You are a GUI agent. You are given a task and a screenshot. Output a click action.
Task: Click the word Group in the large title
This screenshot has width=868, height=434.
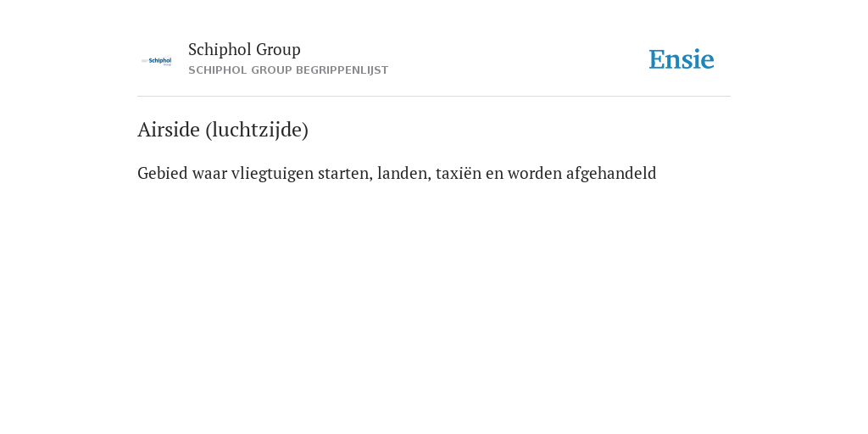click(278, 49)
